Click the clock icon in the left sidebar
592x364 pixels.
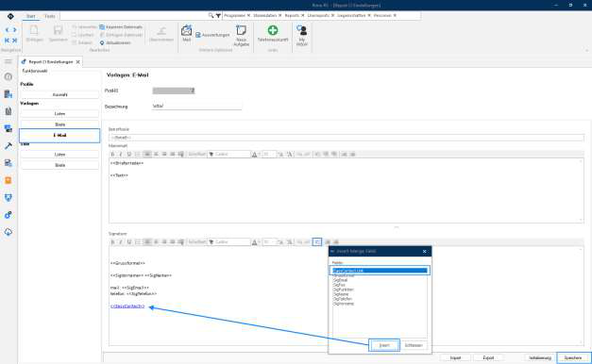[8, 76]
